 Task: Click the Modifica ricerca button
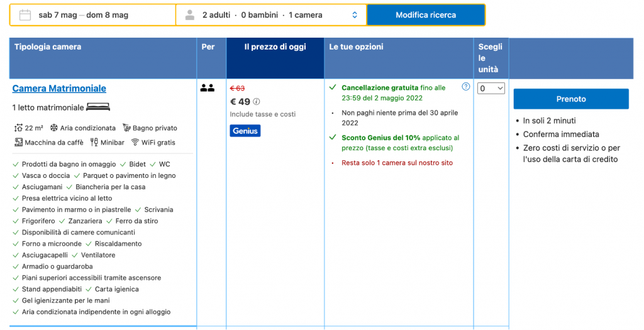426,15
